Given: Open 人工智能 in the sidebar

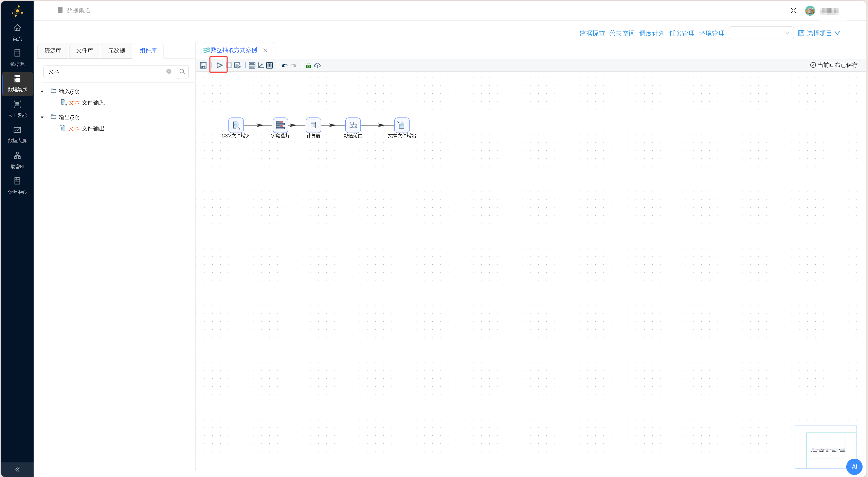Looking at the screenshot, I should pos(17,109).
